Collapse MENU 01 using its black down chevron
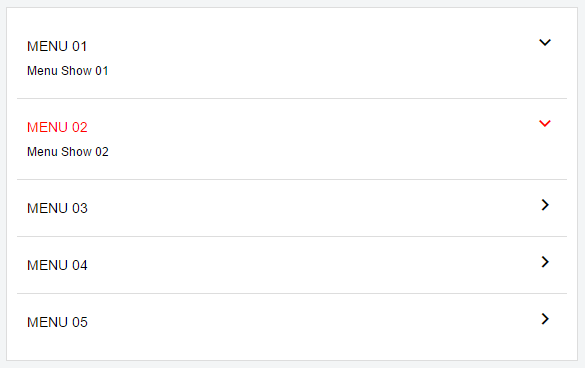 click(545, 43)
